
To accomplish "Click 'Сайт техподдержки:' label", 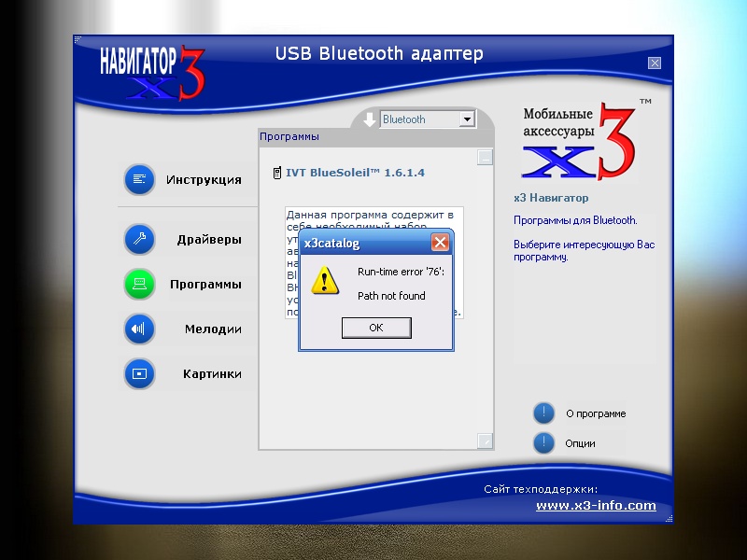I will click(x=541, y=489).
